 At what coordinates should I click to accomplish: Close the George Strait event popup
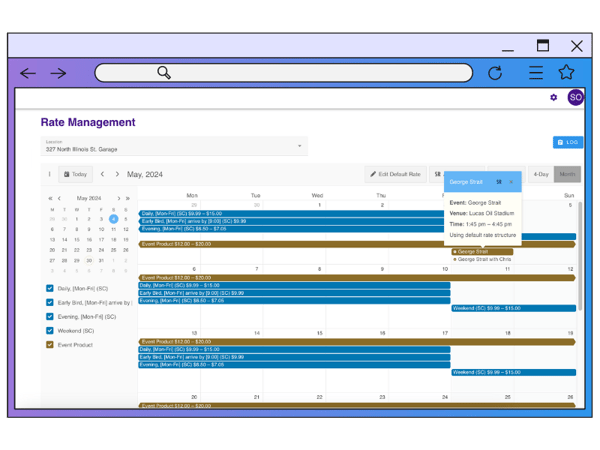tap(511, 182)
